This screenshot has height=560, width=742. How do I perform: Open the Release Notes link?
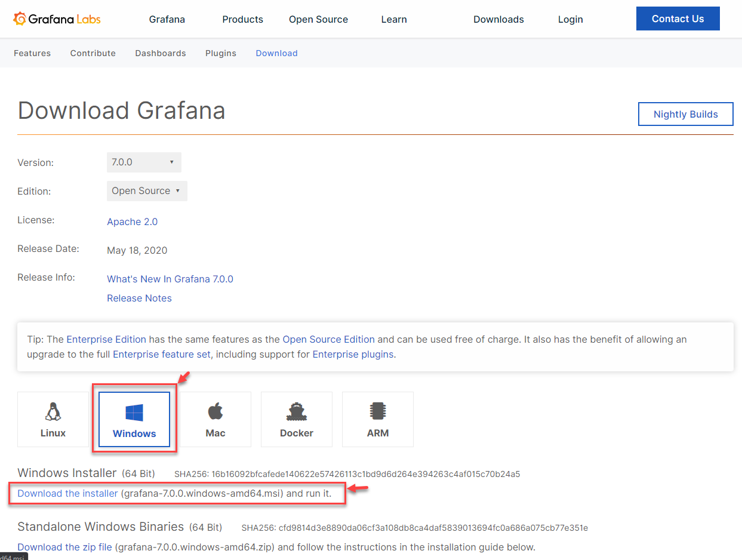tap(139, 298)
